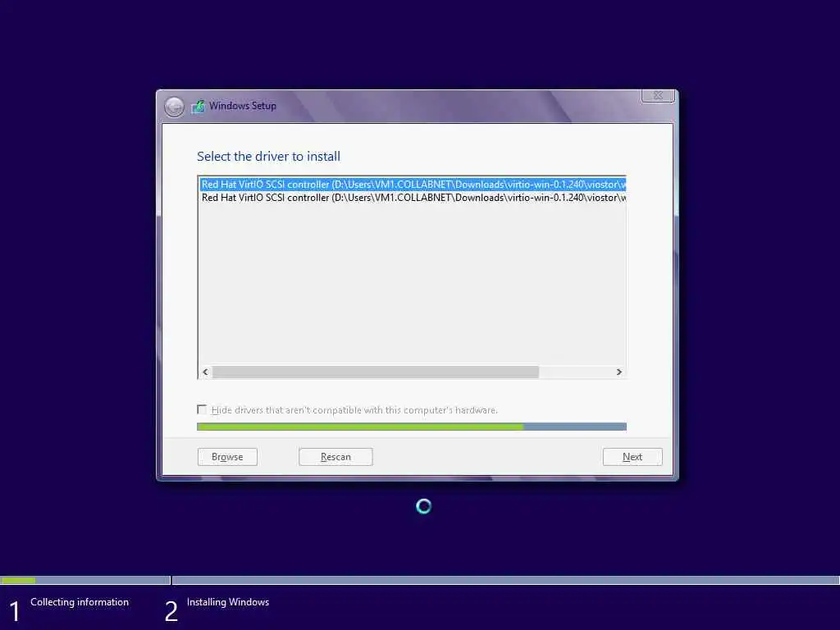Click the Browse button

click(227, 457)
